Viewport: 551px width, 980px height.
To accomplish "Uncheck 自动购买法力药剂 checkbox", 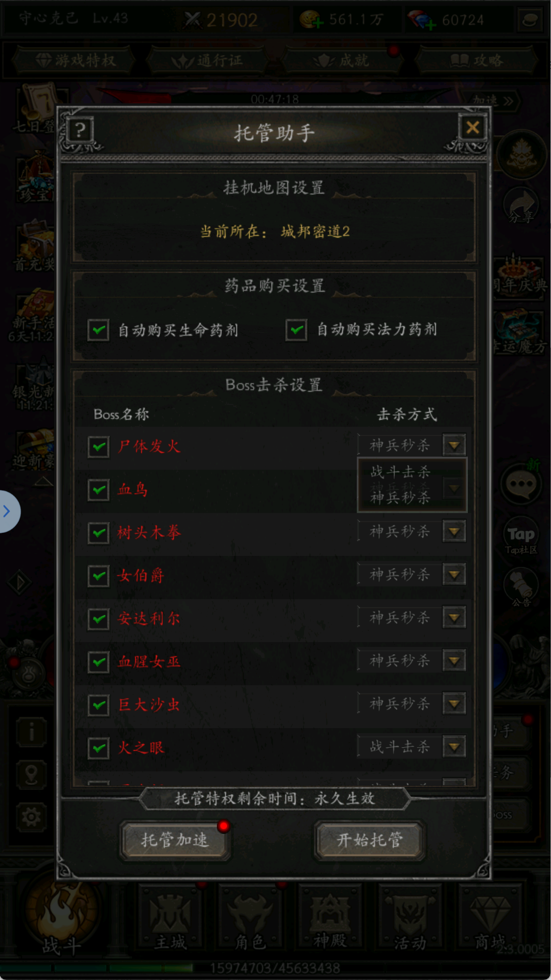I will coord(297,330).
